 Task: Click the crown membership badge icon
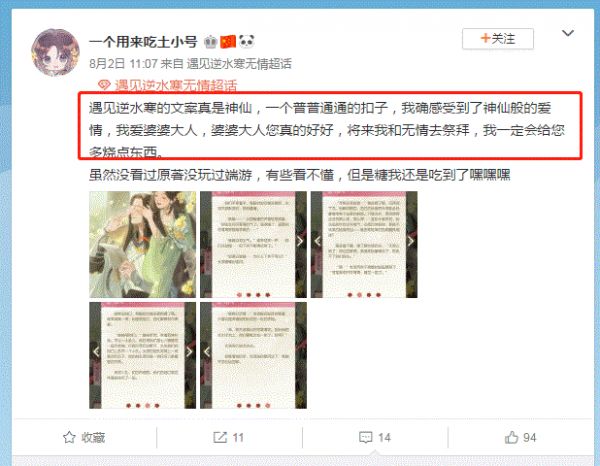point(210,42)
